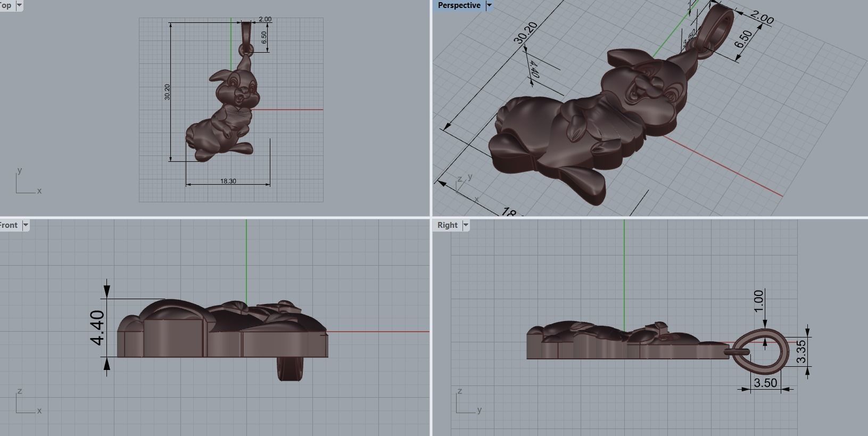
Task: Select the Top viewport title tab
Action: tap(6, 5)
